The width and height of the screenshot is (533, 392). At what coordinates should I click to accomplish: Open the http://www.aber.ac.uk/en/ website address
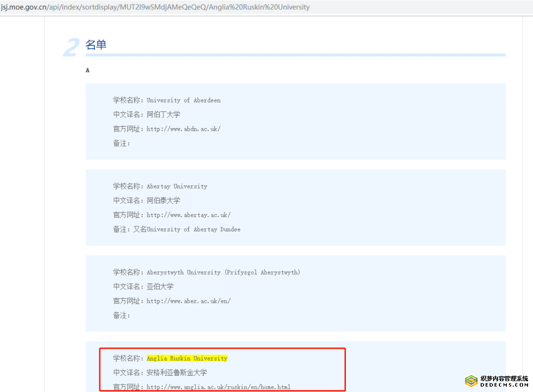[x=189, y=301]
